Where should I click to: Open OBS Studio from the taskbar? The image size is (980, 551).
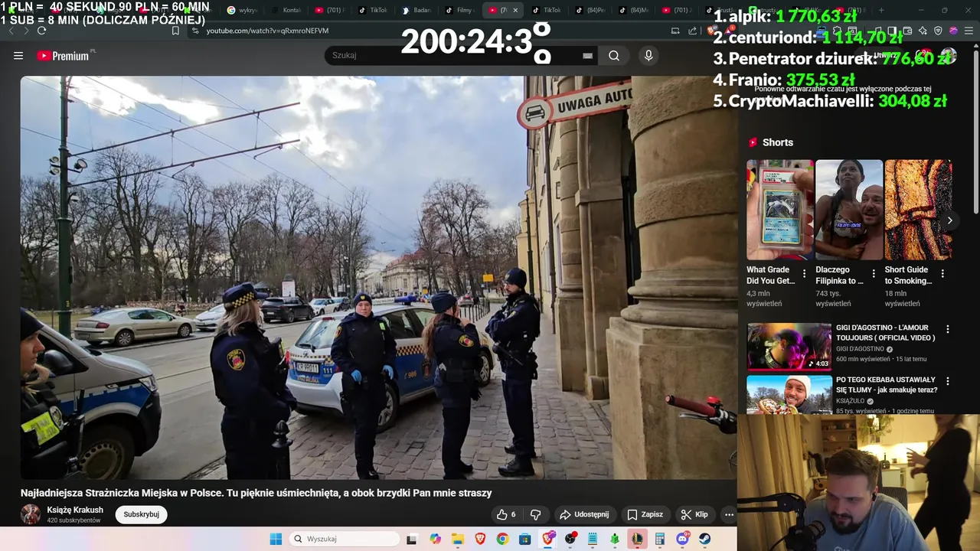click(x=570, y=539)
